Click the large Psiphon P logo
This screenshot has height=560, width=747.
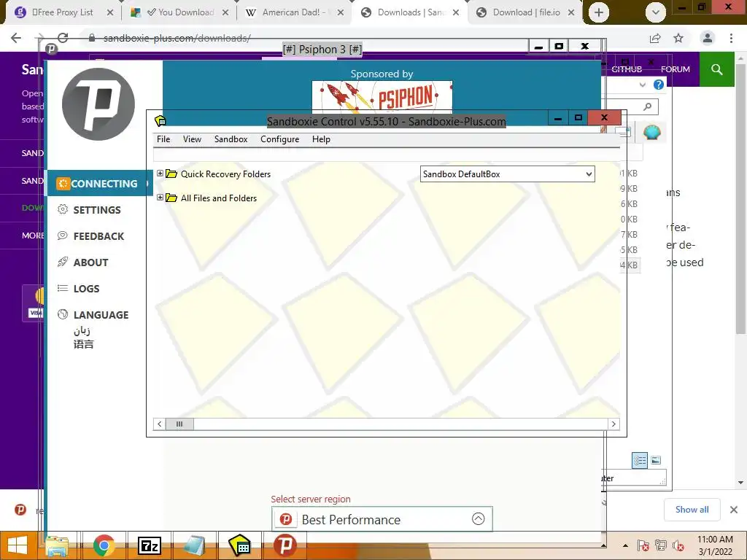pyautogui.click(x=98, y=104)
